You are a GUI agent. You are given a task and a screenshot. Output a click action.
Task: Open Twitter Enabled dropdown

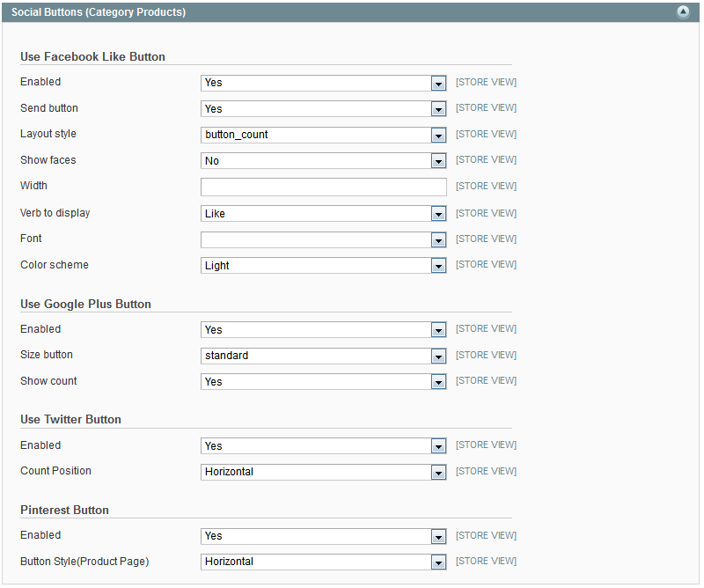323,446
